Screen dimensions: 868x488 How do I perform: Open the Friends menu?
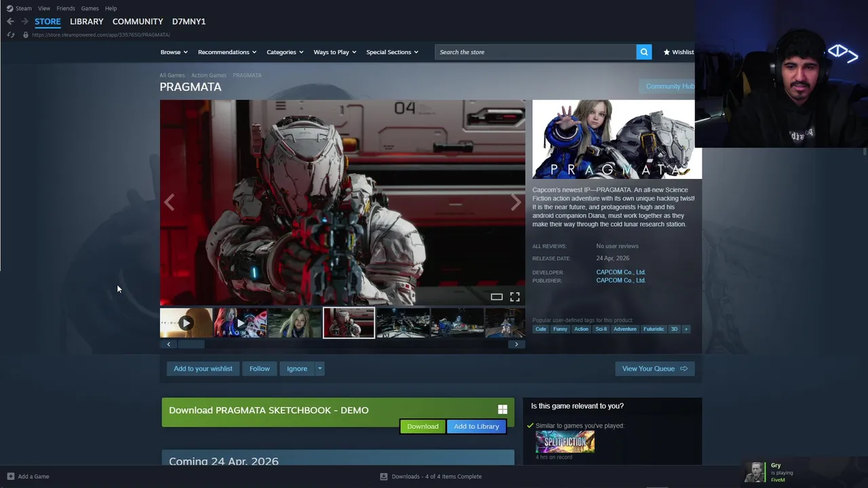tap(66, 8)
